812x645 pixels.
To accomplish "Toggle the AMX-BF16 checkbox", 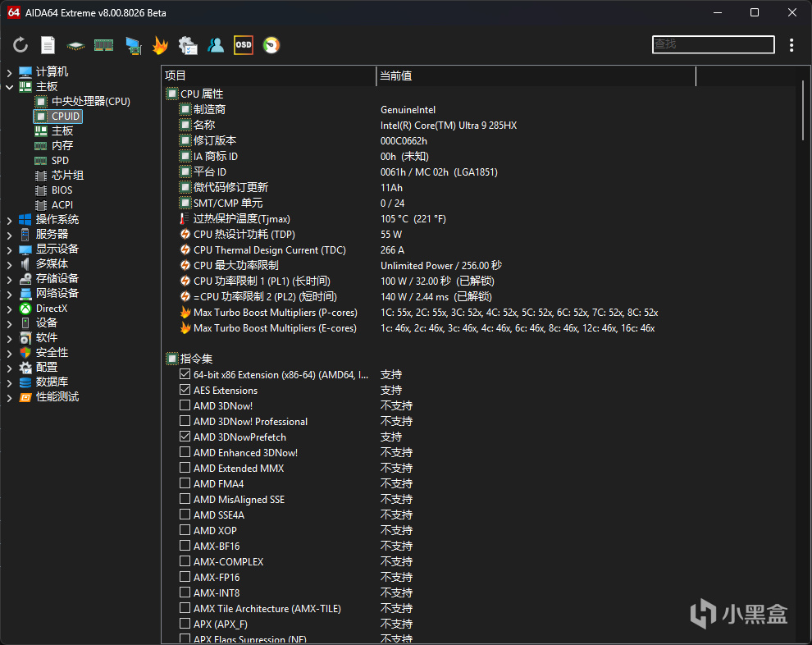I will (x=185, y=547).
